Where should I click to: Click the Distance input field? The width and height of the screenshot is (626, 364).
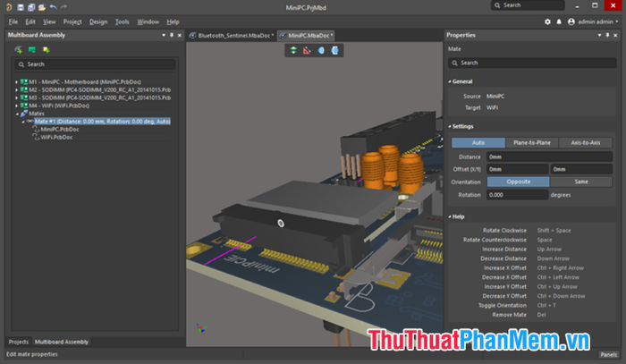(549, 157)
